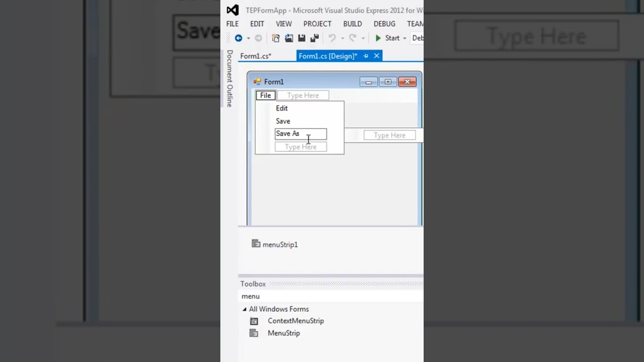The height and width of the screenshot is (362, 644).
Task: Click the submenu Type Here box
Action: (x=389, y=135)
